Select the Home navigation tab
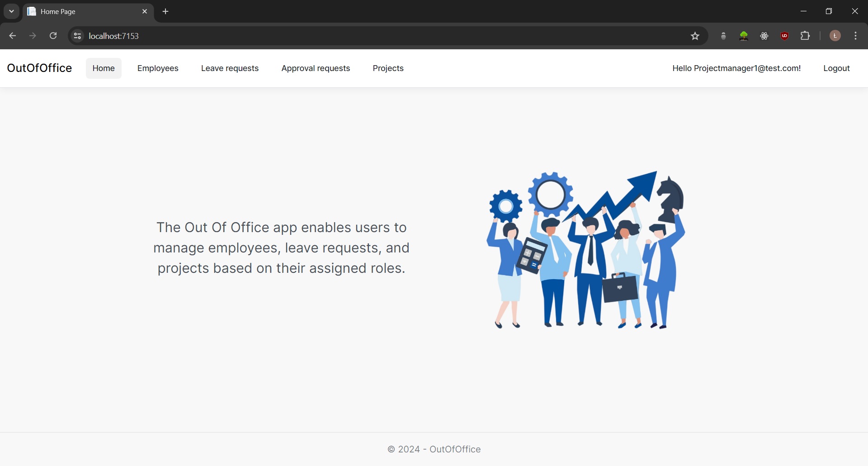Image resolution: width=868 pixels, height=466 pixels. click(x=103, y=68)
